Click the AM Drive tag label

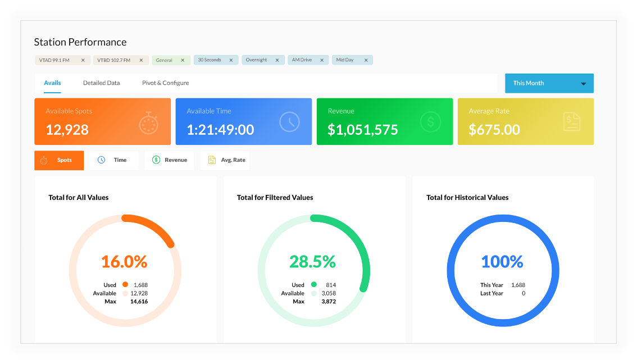coord(302,60)
